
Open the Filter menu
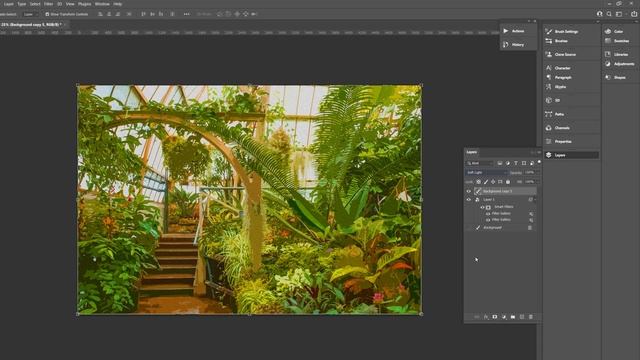point(49,4)
